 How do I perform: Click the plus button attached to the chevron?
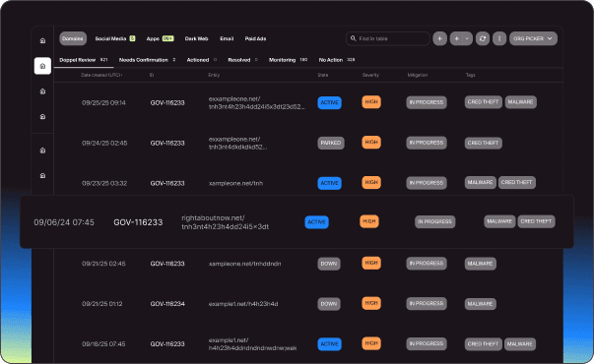pyautogui.click(x=456, y=38)
